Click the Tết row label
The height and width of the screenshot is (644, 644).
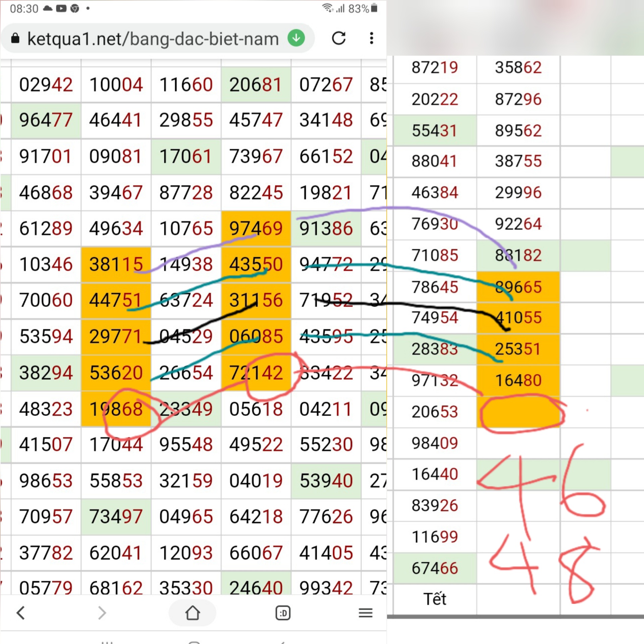click(x=435, y=599)
